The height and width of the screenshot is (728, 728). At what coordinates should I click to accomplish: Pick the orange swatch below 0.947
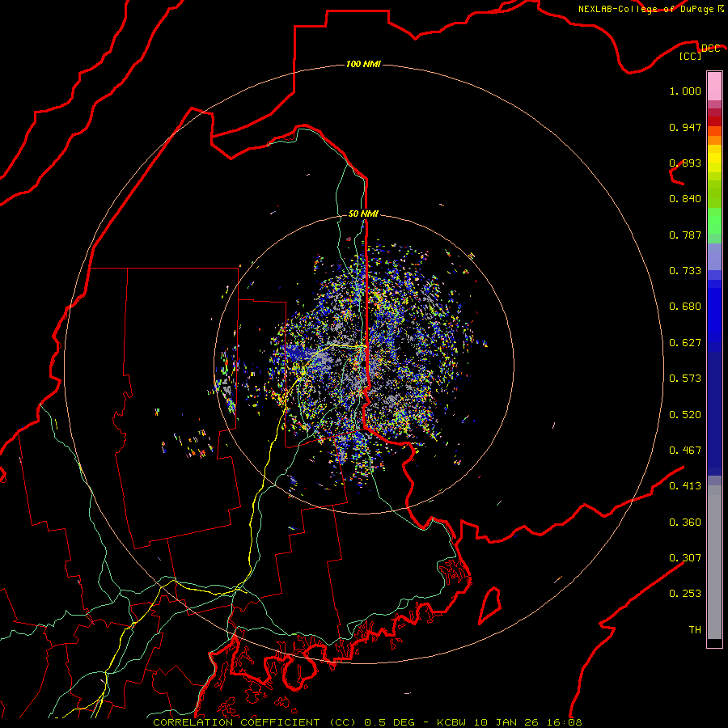tap(714, 140)
